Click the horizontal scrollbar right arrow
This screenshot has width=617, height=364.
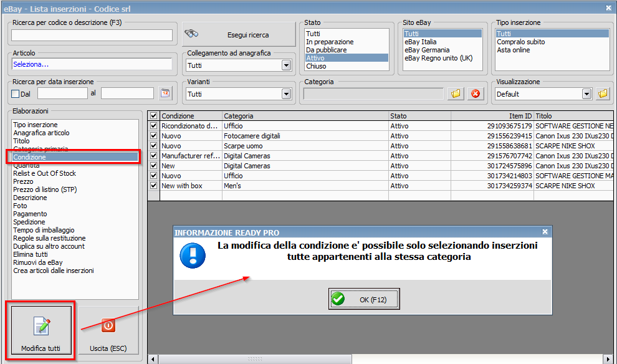(x=608, y=359)
